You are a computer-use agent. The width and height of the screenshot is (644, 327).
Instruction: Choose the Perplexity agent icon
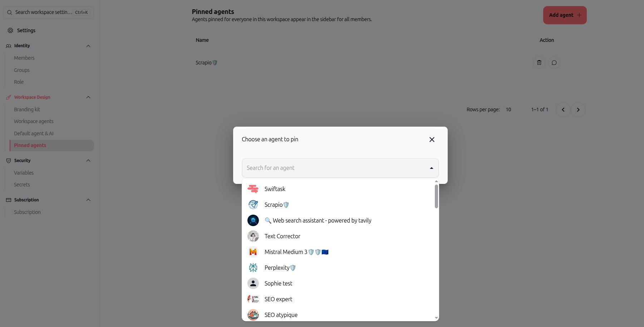(x=253, y=268)
